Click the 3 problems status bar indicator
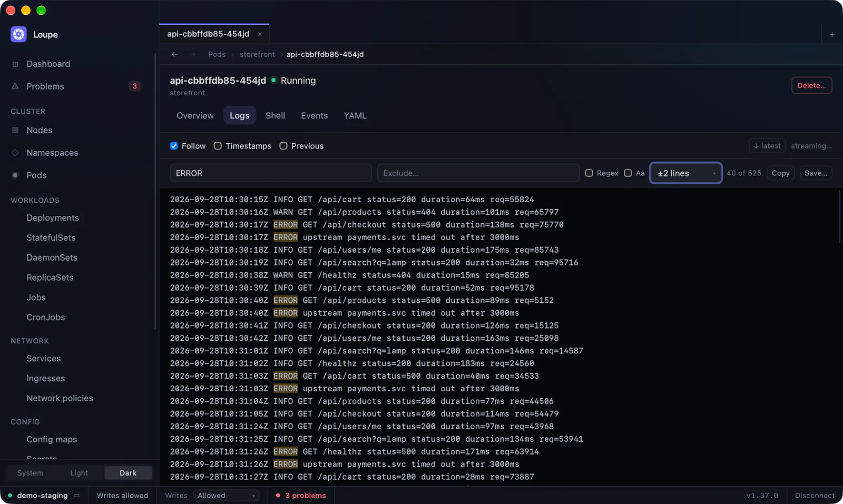The image size is (843, 504). tap(301, 496)
